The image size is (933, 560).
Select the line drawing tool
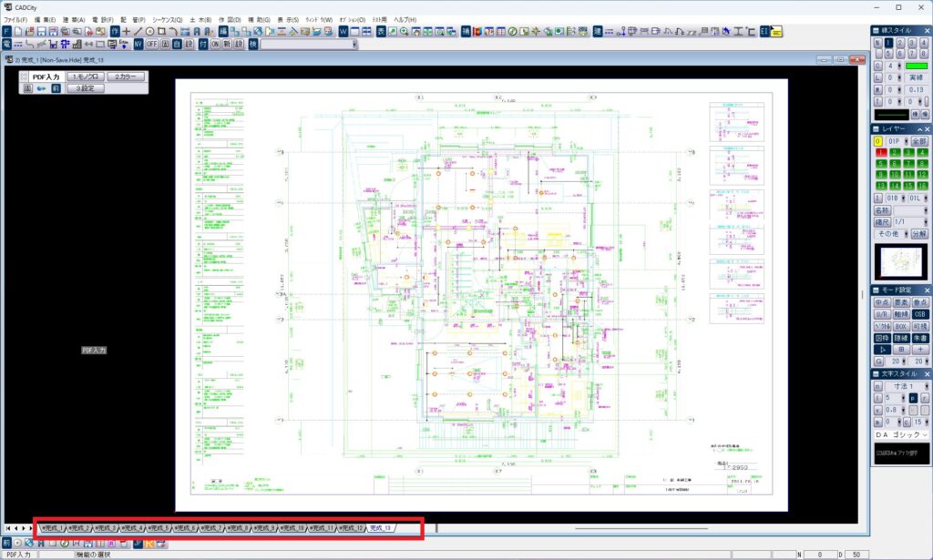138,32
